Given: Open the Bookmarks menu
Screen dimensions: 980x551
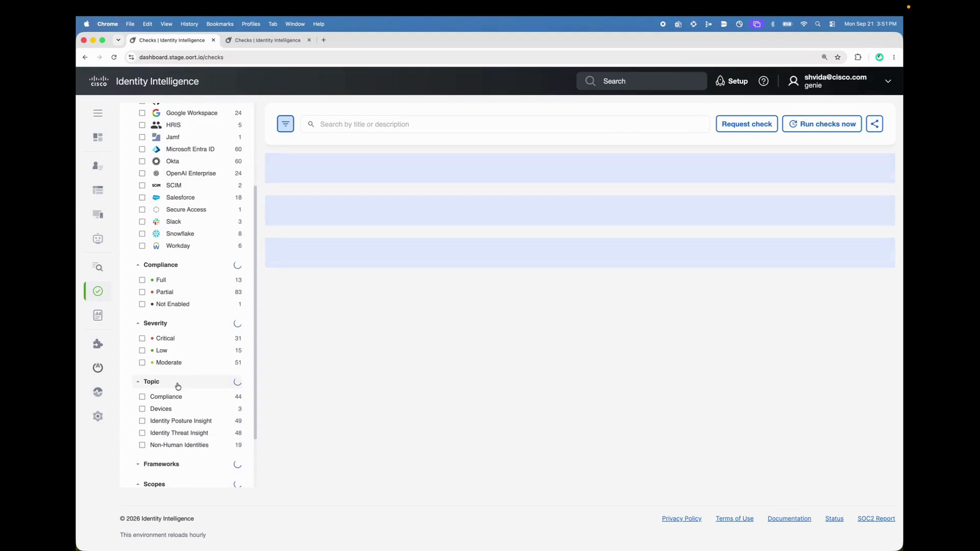Looking at the screenshot, I should click(219, 24).
